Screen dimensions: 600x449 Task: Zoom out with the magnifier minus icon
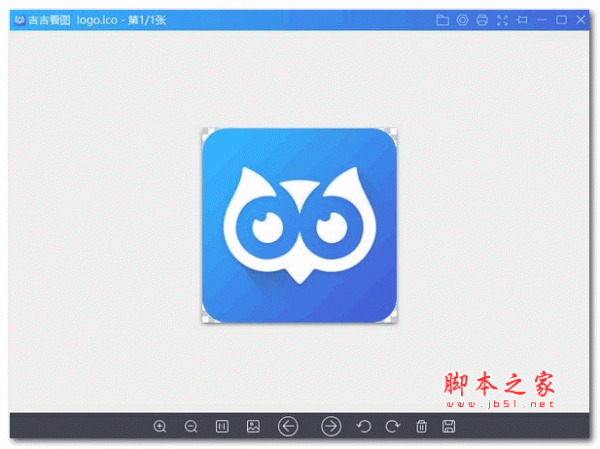pos(191,426)
